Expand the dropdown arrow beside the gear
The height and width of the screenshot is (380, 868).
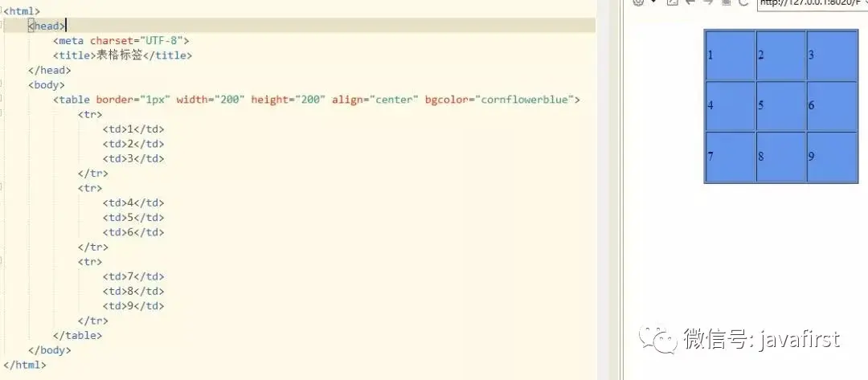click(653, 2)
